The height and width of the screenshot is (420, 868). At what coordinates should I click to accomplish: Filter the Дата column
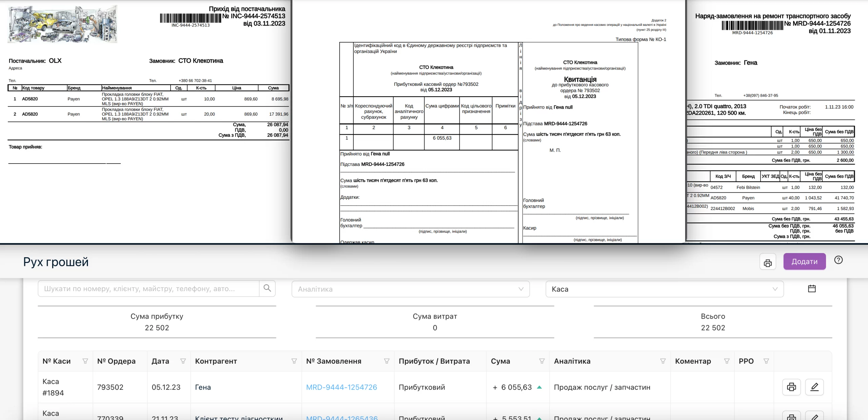[183, 361]
